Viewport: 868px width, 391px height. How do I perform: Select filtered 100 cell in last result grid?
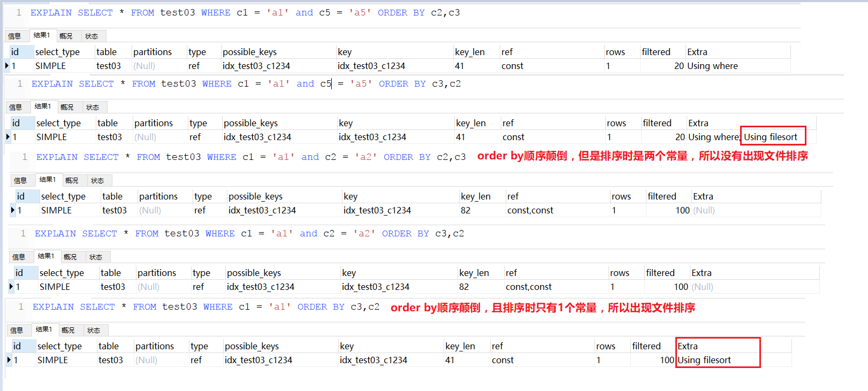(x=653, y=360)
